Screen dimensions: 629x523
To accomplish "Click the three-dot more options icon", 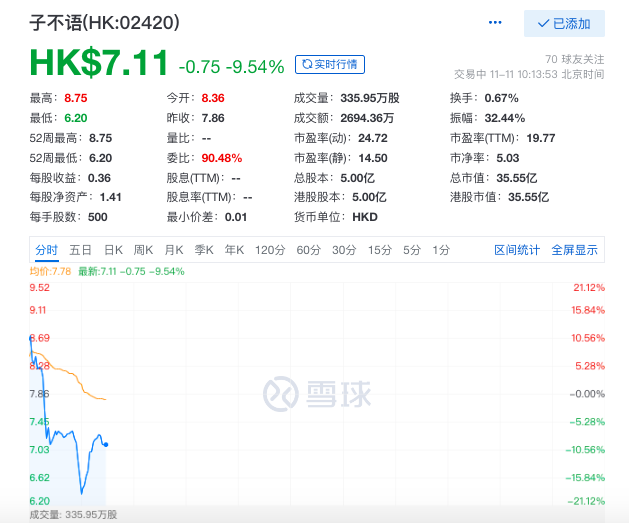I will pos(495,22).
